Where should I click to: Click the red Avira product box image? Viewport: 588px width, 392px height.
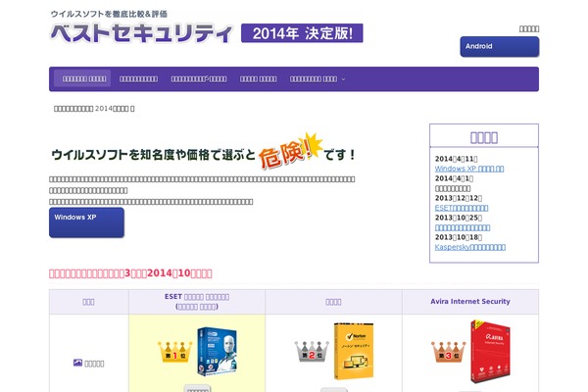point(490,351)
